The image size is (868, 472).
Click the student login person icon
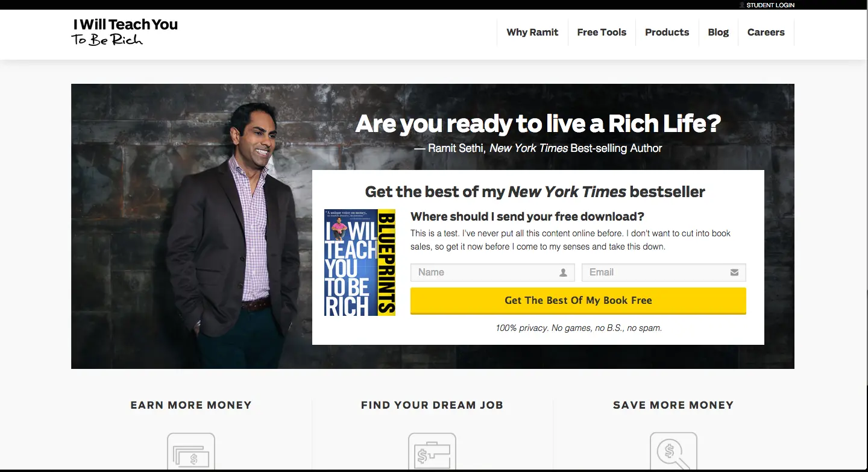pos(742,5)
